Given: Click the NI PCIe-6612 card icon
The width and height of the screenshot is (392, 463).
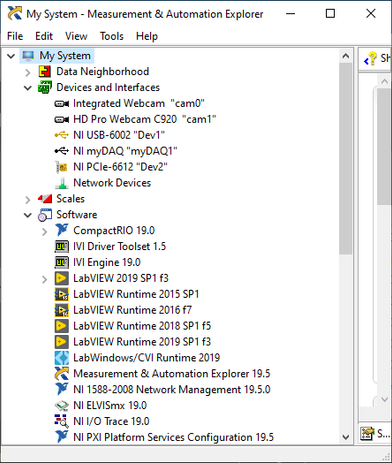Looking at the screenshot, I should click(x=62, y=167).
